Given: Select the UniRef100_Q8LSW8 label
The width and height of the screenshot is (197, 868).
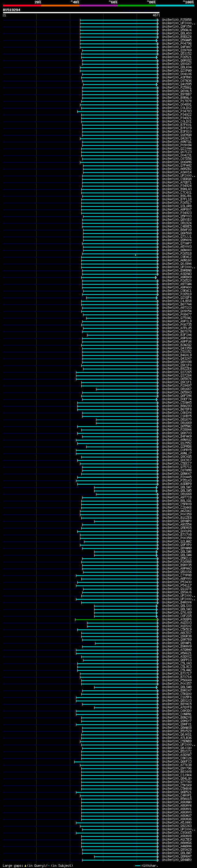Looking at the screenshot, I should click(x=176, y=687).
